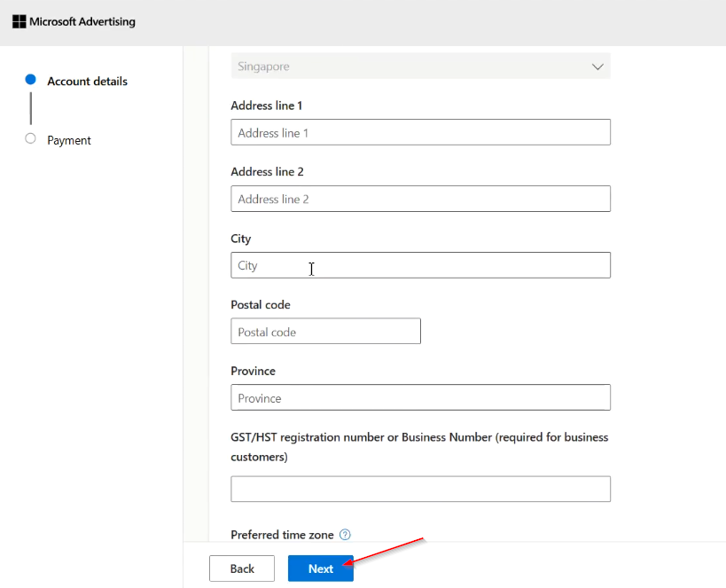Image resolution: width=726 pixels, height=588 pixels.
Task: Focus the Address line 1 field
Action: [x=420, y=133]
